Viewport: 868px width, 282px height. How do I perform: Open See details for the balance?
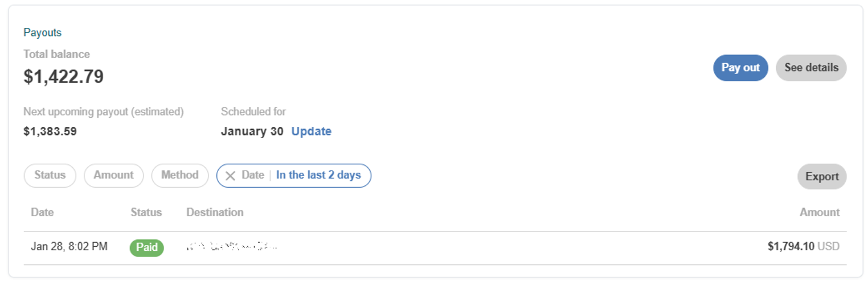811,68
